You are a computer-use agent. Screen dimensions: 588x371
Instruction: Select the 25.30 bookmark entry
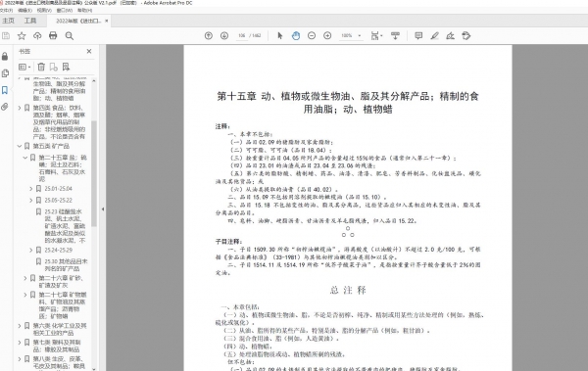tap(66, 265)
